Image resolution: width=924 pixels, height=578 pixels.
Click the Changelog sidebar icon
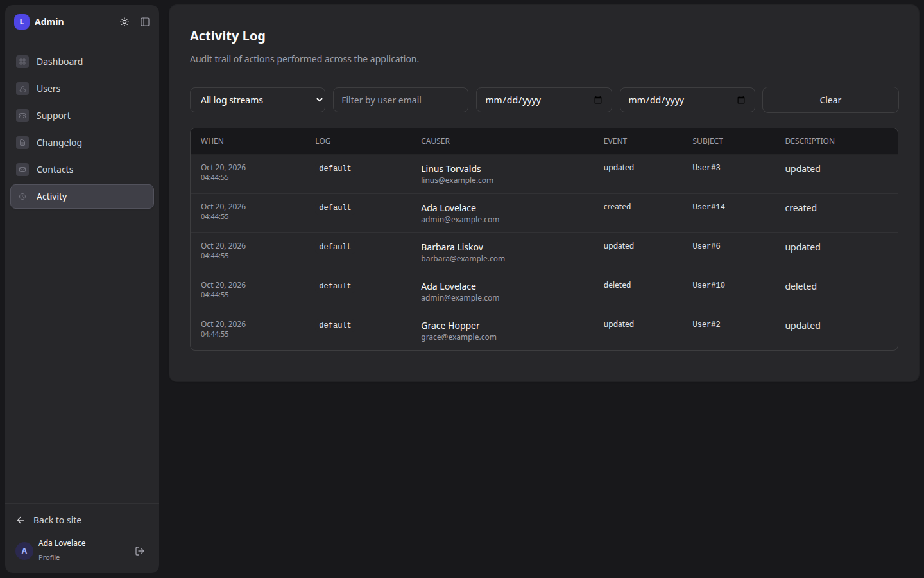click(22, 143)
